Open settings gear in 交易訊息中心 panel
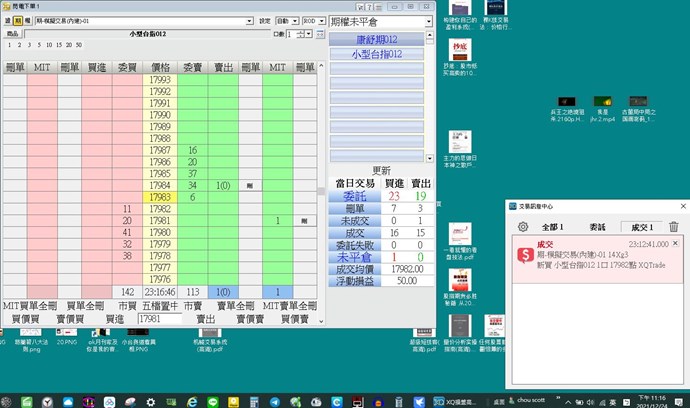The image size is (690, 408). point(522,227)
